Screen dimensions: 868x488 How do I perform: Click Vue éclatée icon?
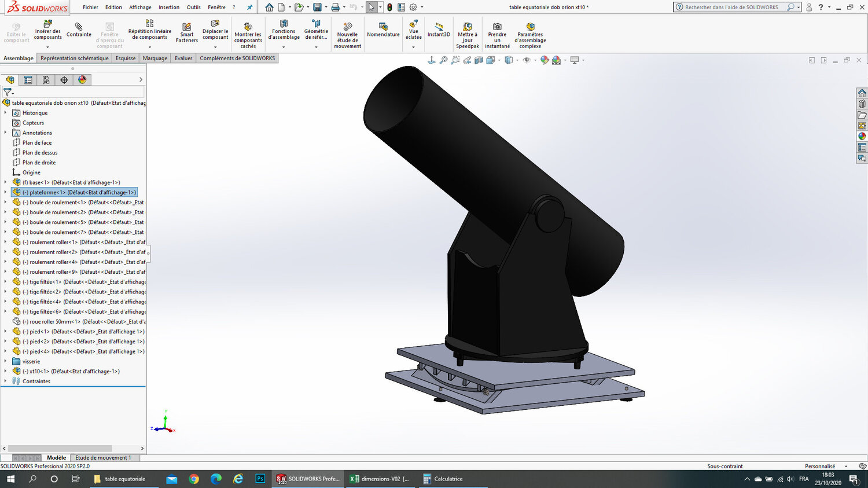click(x=413, y=24)
